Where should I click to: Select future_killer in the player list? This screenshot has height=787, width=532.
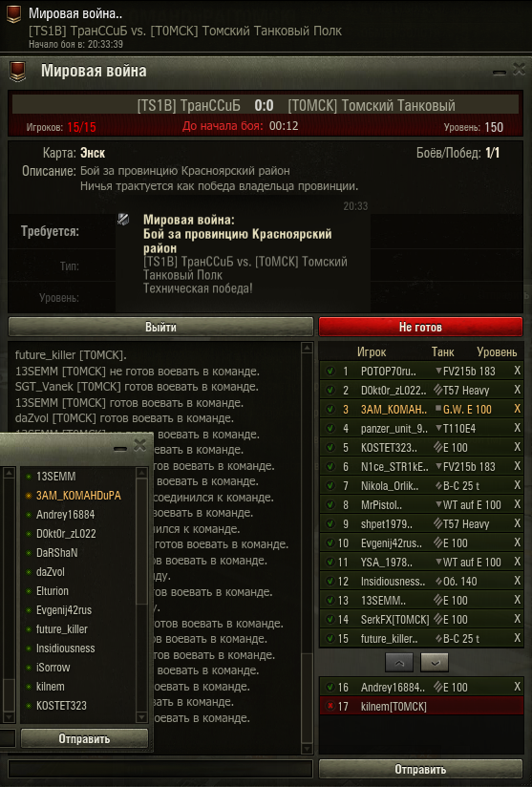(x=62, y=628)
